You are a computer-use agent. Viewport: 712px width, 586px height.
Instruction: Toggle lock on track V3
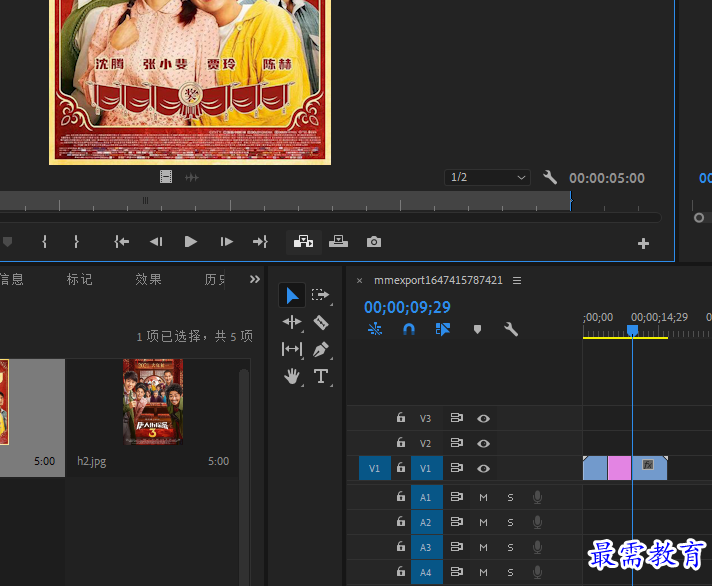[400, 418]
